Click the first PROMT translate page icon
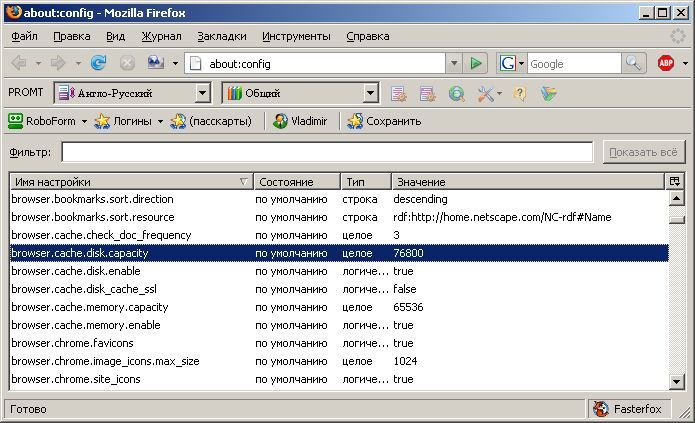The image size is (695, 423). tap(398, 94)
